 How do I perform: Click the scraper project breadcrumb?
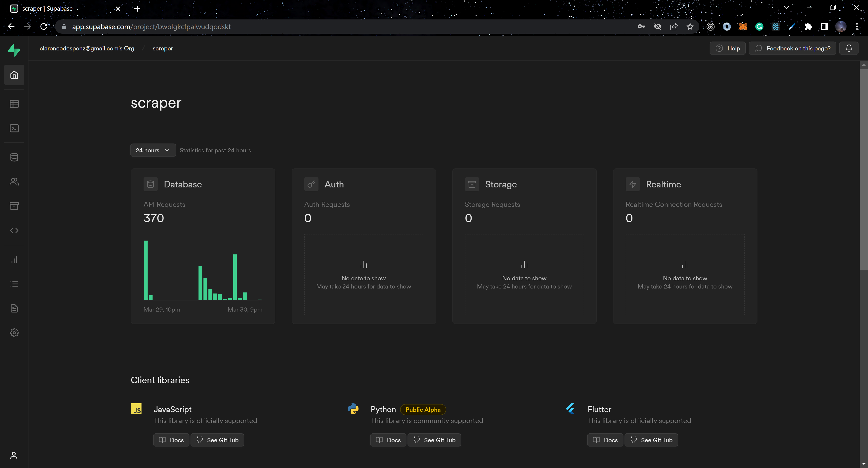[163, 48]
